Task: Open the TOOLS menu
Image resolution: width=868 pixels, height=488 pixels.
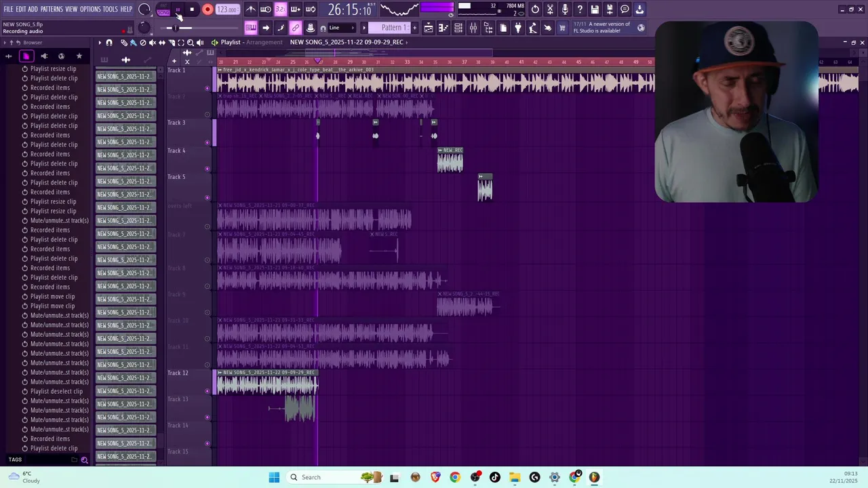Action: [x=111, y=9]
